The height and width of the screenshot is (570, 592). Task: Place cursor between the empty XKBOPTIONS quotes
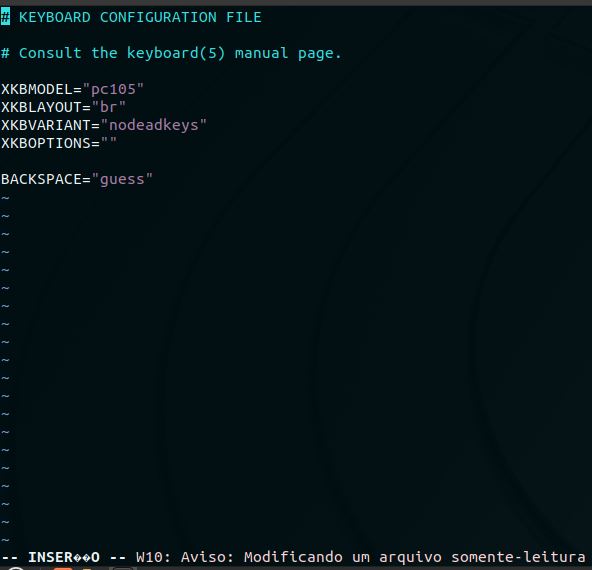[x=109, y=143]
